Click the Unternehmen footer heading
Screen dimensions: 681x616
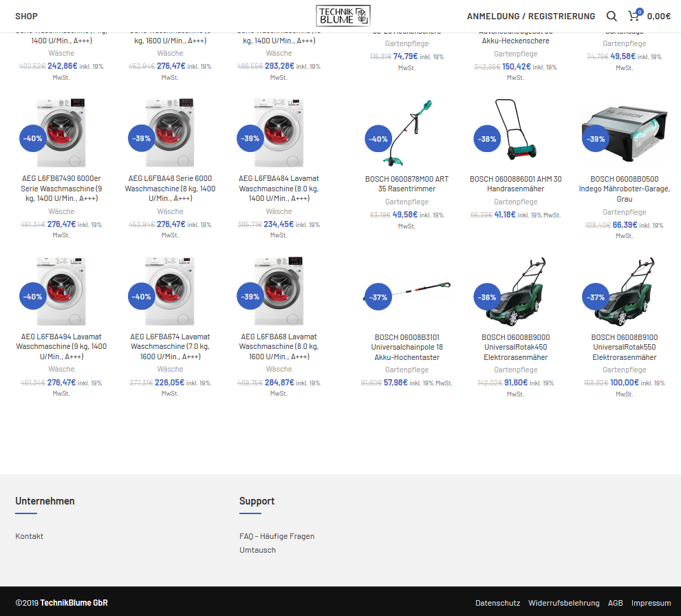click(x=45, y=501)
